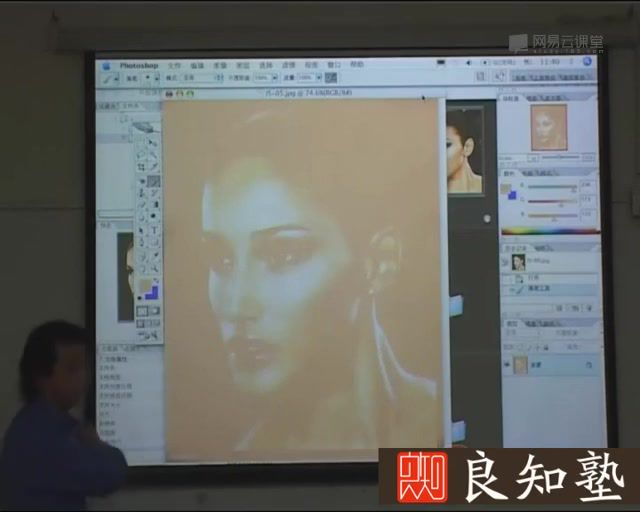Select the Lasso tool in toolbox
This screenshot has height=512, width=640.
(142, 155)
